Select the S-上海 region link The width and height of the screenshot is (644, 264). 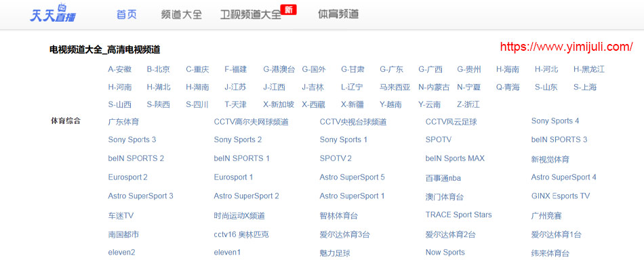click(585, 87)
